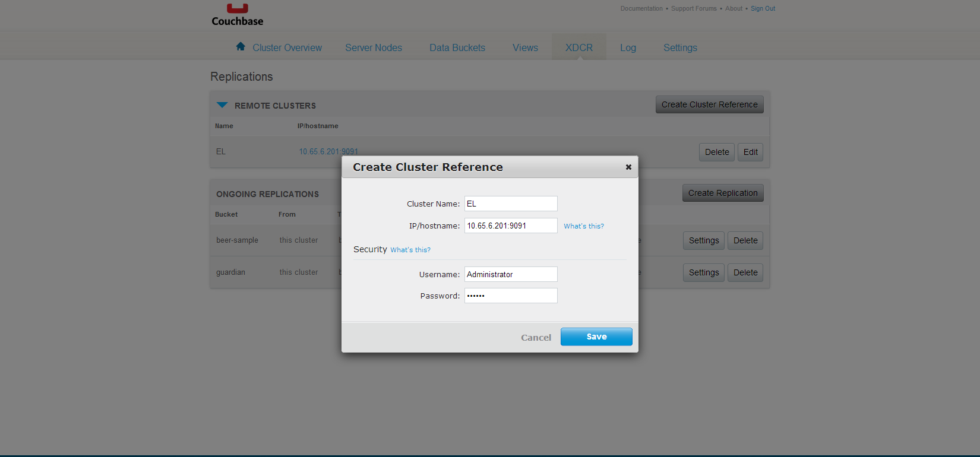Click the Support Forums link
980x457 pixels.
(694, 8)
